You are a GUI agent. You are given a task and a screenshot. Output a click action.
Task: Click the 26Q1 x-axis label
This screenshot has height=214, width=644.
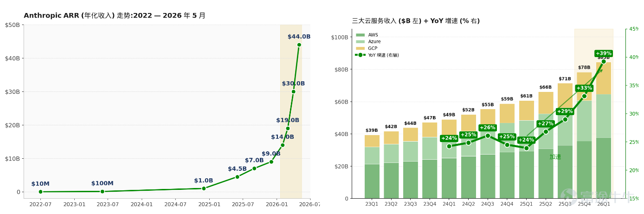pos(604,204)
